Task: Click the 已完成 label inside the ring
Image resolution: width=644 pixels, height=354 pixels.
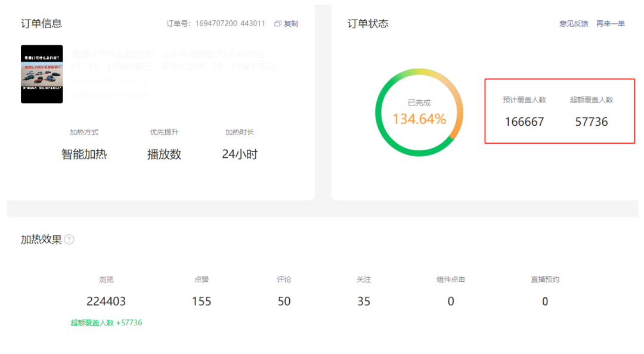Action: 419,103
